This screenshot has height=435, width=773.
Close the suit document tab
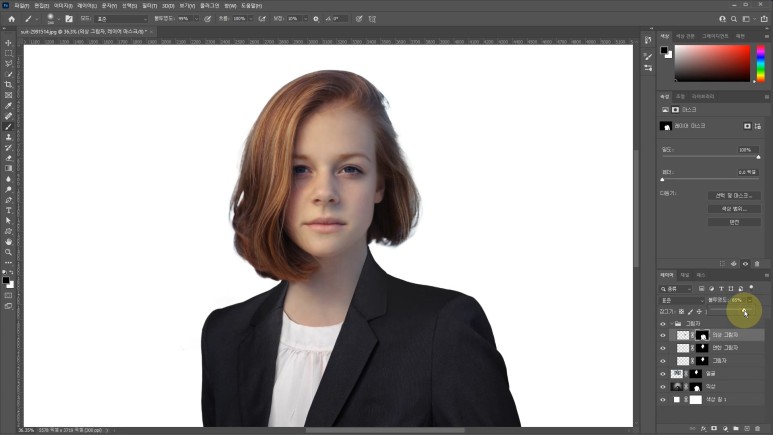click(151, 32)
